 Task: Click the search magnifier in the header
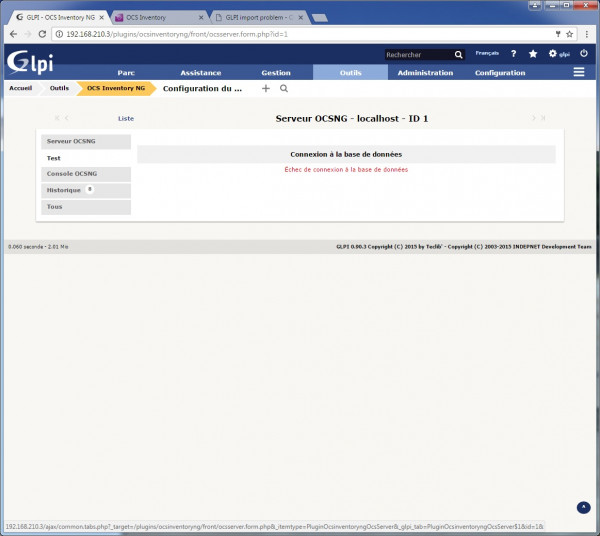[458, 55]
